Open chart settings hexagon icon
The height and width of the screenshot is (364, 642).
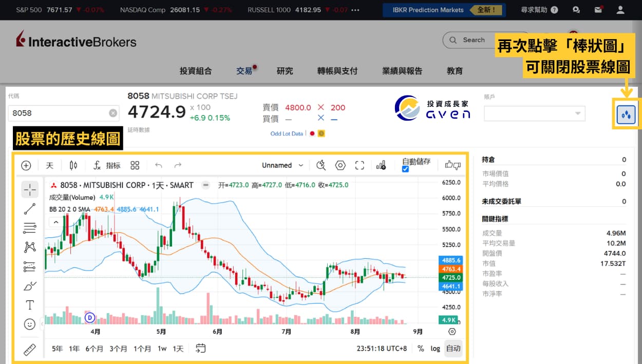click(x=340, y=165)
